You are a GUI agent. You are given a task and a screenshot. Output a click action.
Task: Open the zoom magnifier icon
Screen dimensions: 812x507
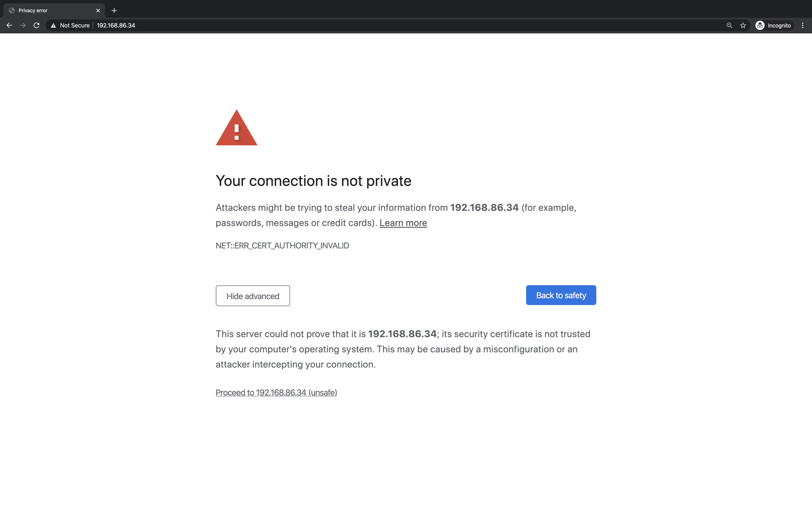point(729,26)
